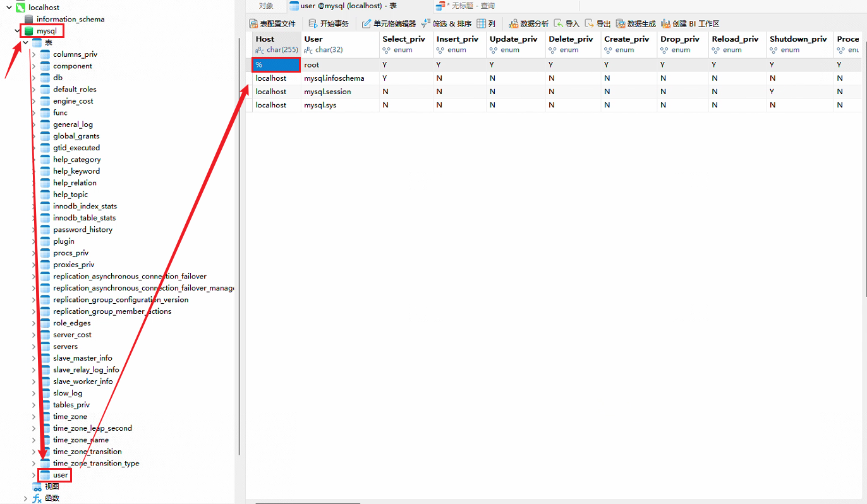Click the 列 columns icon
The image size is (867, 504).
coord(486,23)
